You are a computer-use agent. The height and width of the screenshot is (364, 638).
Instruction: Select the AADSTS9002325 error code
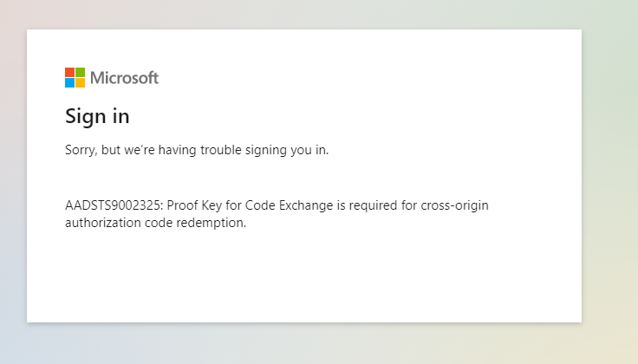click(x=113, y=205)
